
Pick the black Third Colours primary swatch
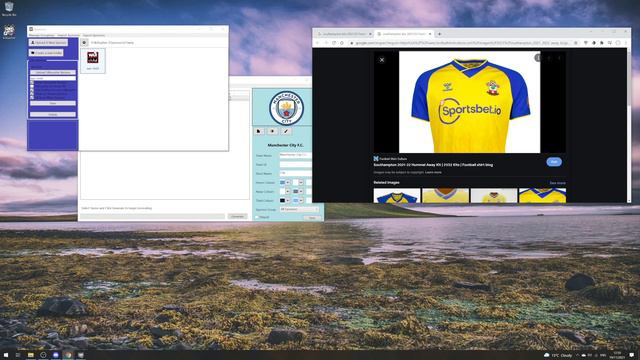[282, 200]
